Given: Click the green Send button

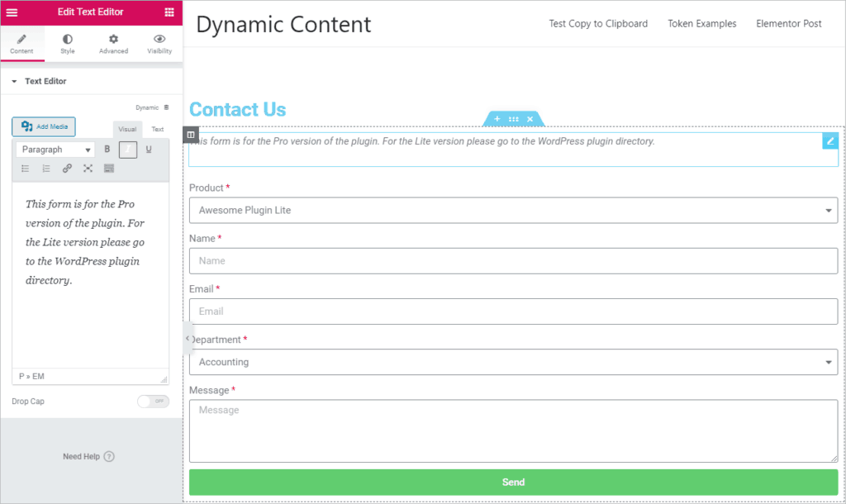Looking at the screenshot, I should (513, 482).
